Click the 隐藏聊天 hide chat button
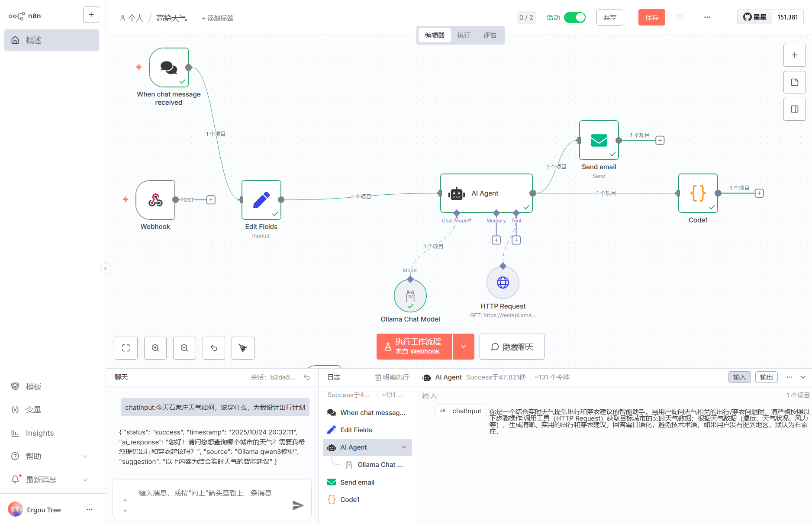Image resolution: width=812 pixels, height=524 pixels. [512, 347]
